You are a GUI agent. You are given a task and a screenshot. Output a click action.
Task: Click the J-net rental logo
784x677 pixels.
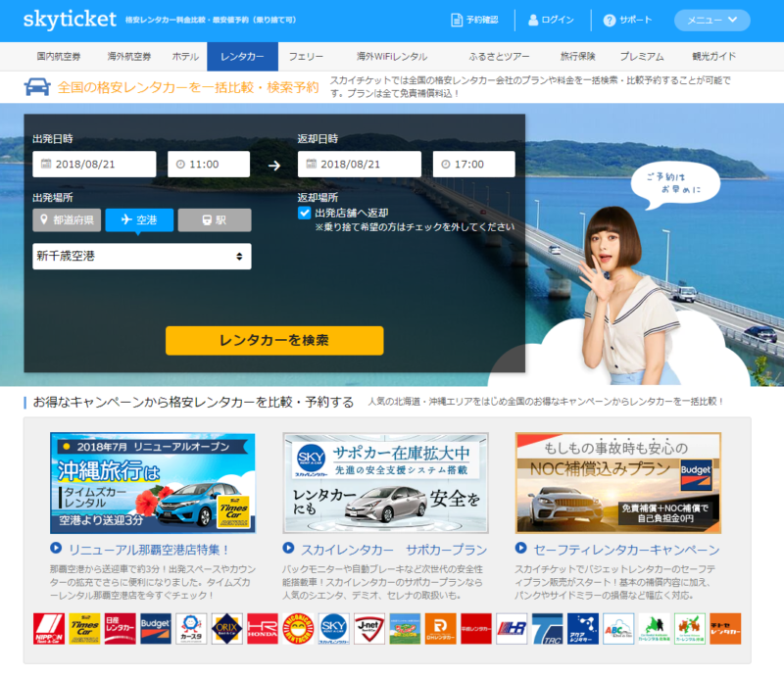(368, 628)
